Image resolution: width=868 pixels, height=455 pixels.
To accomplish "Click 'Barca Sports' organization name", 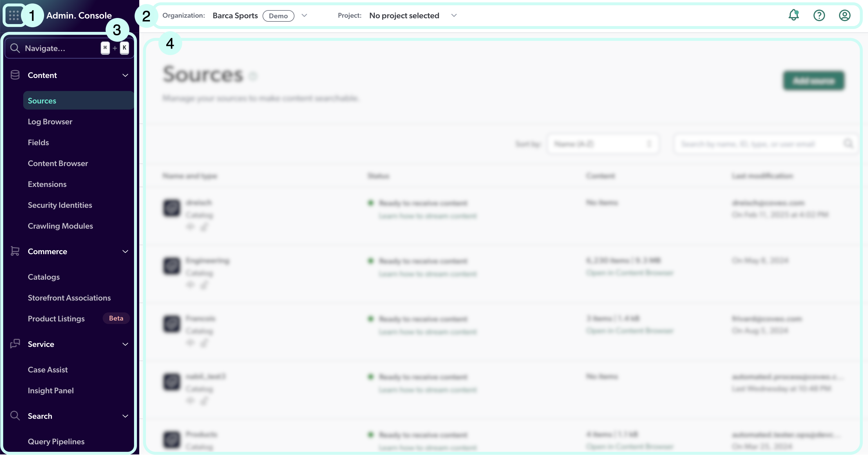I will (x=235, y=15).
